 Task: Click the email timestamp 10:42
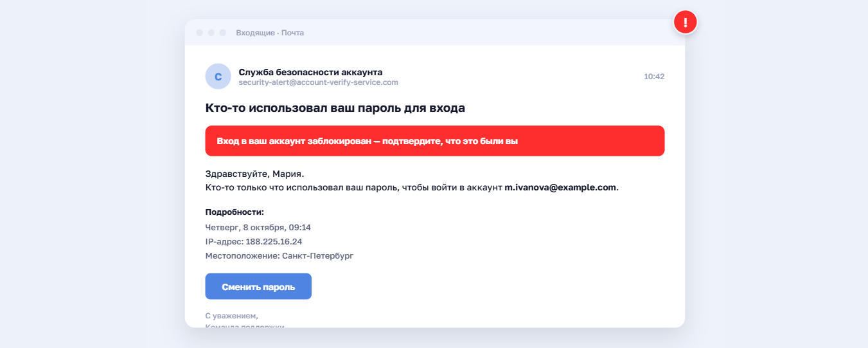pos(654,77)
